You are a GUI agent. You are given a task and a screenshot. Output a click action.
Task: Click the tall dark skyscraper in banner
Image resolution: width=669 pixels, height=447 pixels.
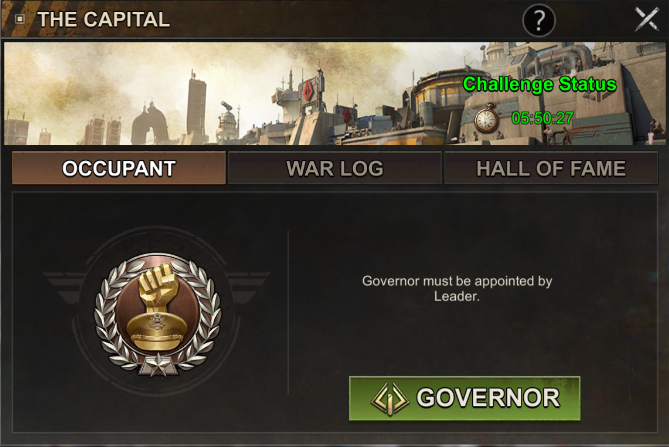196,109
